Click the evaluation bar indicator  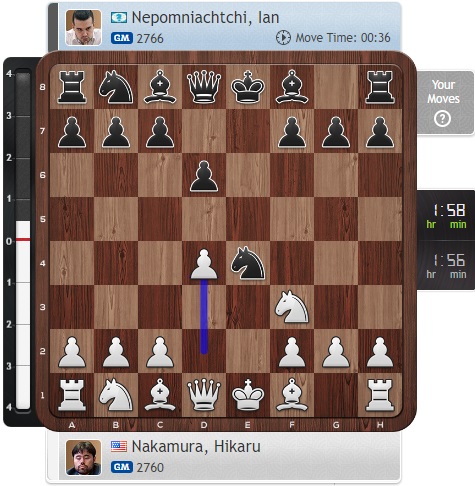coord(23,239)
